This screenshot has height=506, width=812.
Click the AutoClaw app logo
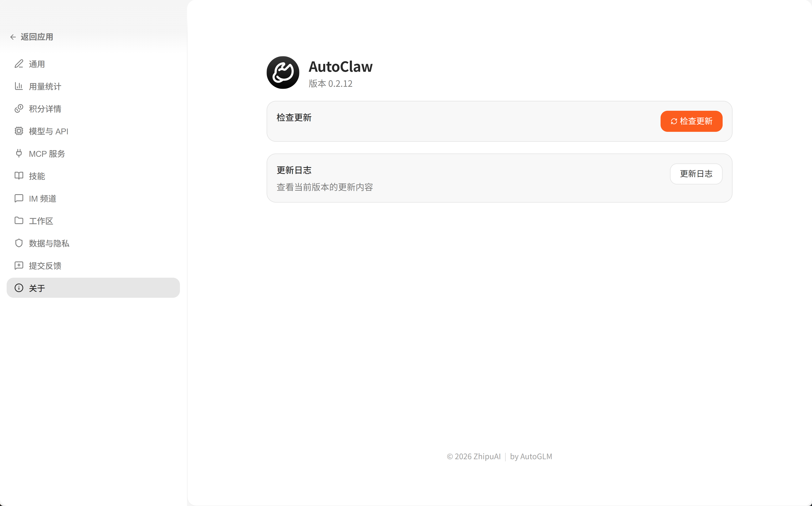tap(283, 72)
